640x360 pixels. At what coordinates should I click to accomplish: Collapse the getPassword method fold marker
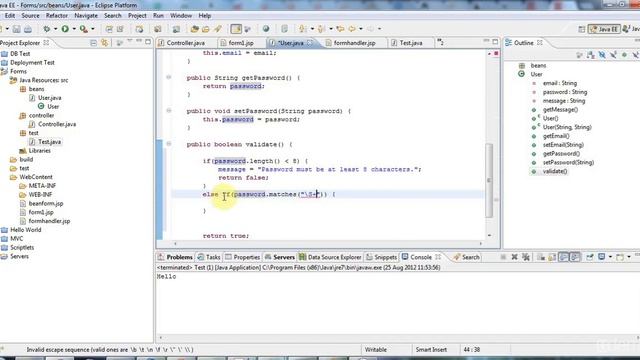tap(169, 77)
